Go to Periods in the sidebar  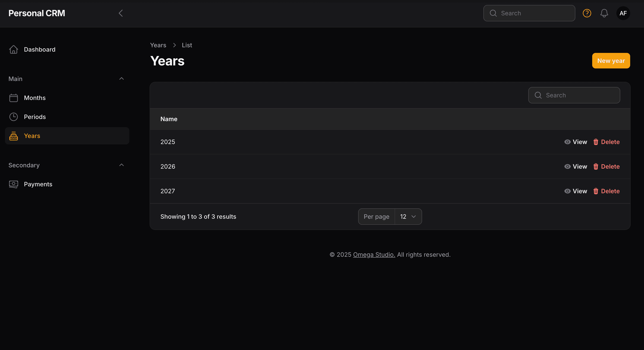coord(35,117)
